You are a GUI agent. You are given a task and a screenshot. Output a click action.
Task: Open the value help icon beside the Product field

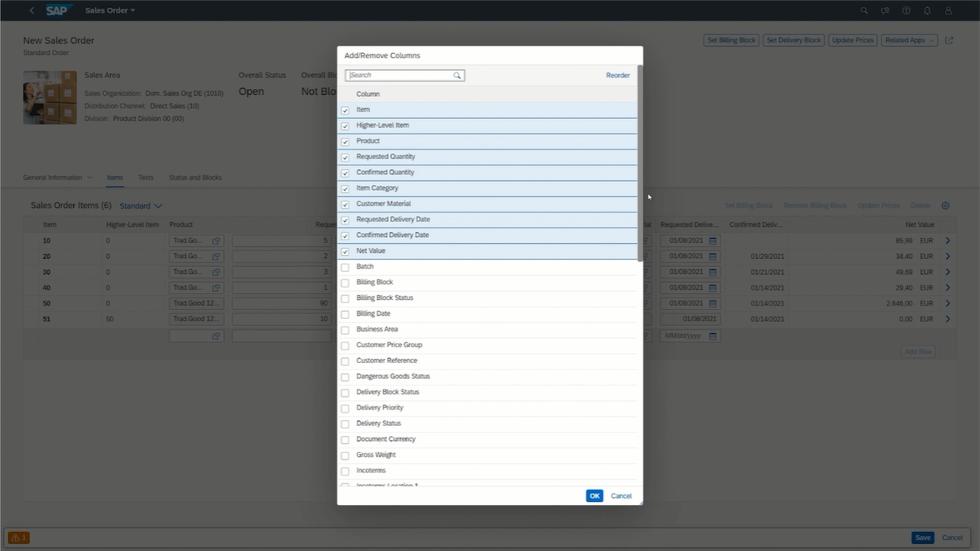pyautogui.click(x=217, y=240)
